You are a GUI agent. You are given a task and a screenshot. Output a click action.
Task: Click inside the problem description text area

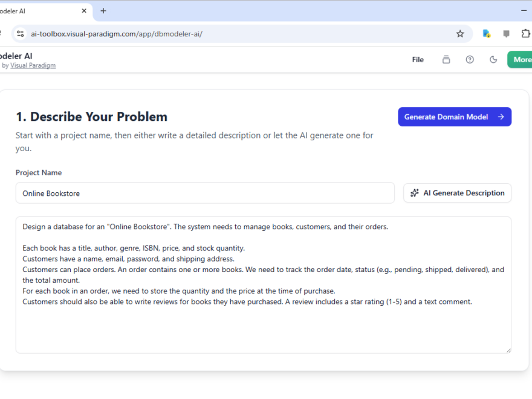[263, 284]
